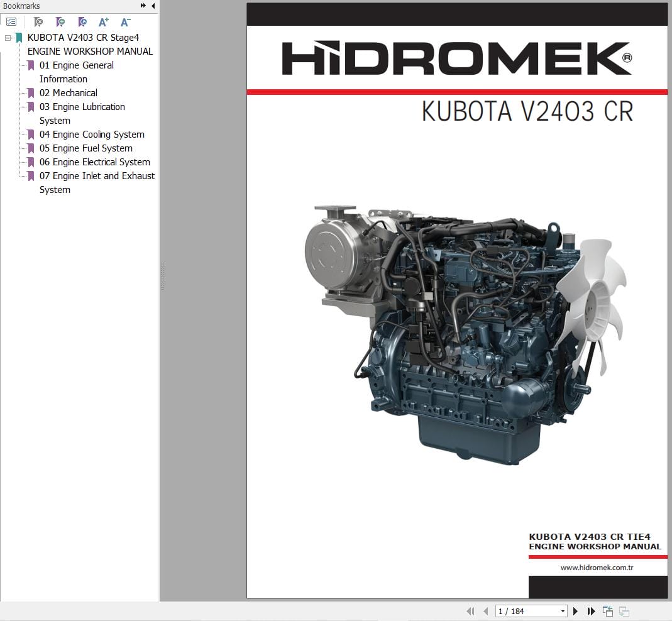Click the HIDROMEK logo on cover page
The height and width of the screenshot is (621, 672).
point(456,58)
